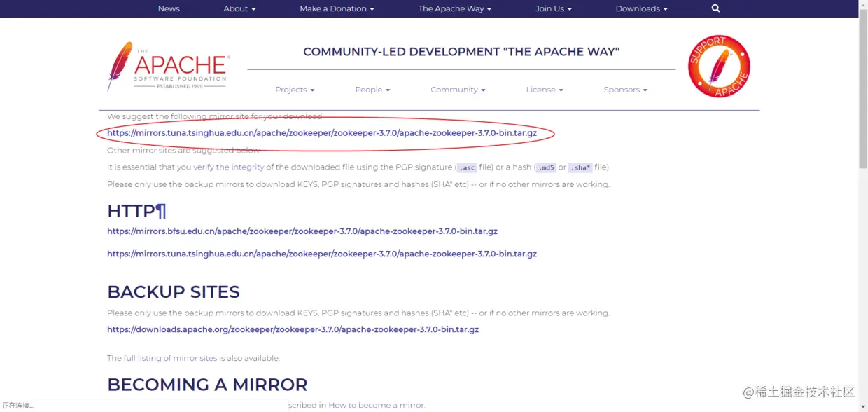The image size is (868, 412).
Task: Click the .asc file code label
Action: pyautogui.click(x=467, y=167)
